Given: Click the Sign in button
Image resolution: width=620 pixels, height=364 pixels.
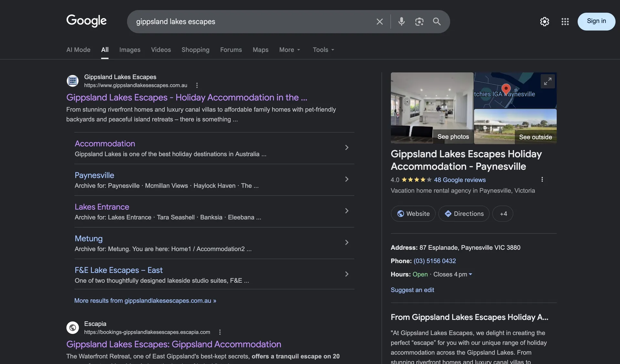Looking at the screenshot, I should tap(596, 21).
